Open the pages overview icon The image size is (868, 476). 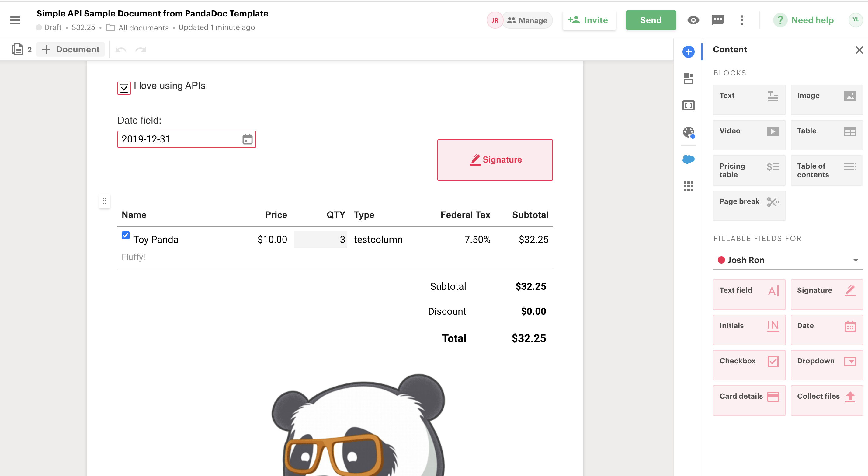(x=17, y=50)
